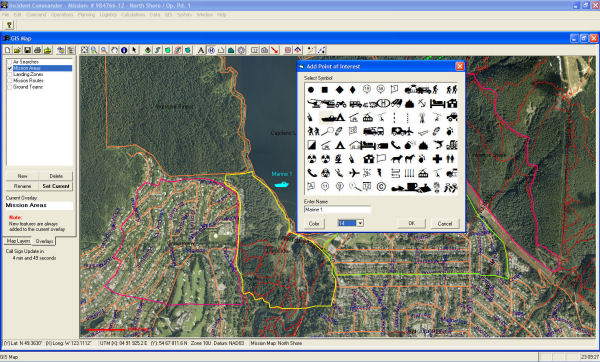Select the arrow pointer tool
600x362 pixels.
tap(134, 50)
